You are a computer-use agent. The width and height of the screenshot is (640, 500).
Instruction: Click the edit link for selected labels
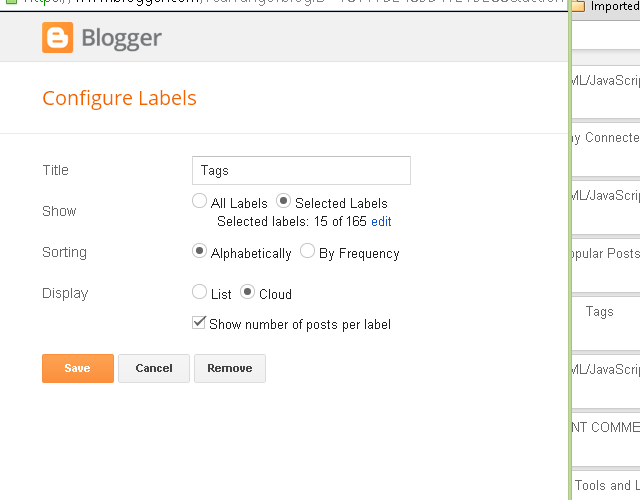coord(381,221)
